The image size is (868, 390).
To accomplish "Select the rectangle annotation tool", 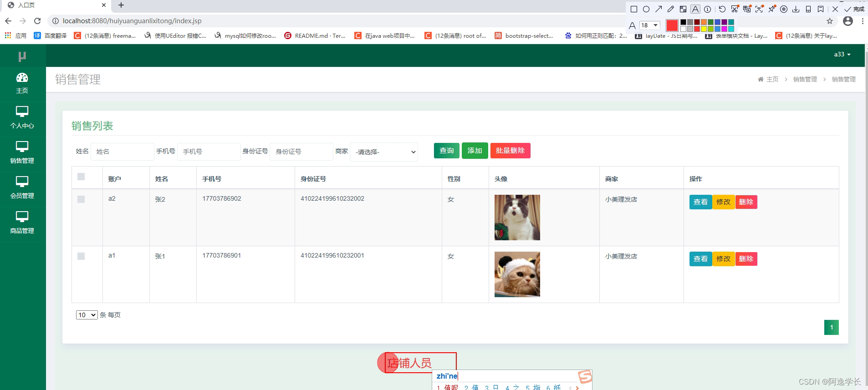I will (634, 9).
